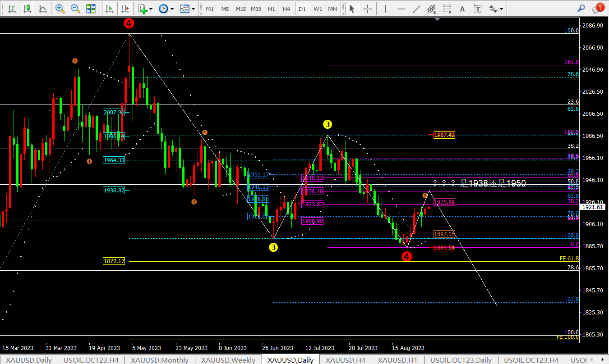Screen dimensions: 609x364
Task: Zoom in on the chart
Action: point(60,9)
